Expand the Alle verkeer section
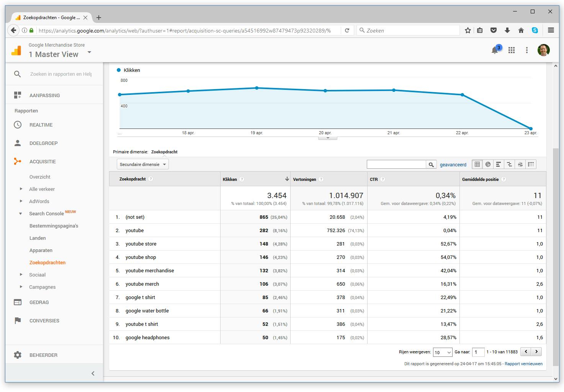564x392 pixels. (21, 189)
